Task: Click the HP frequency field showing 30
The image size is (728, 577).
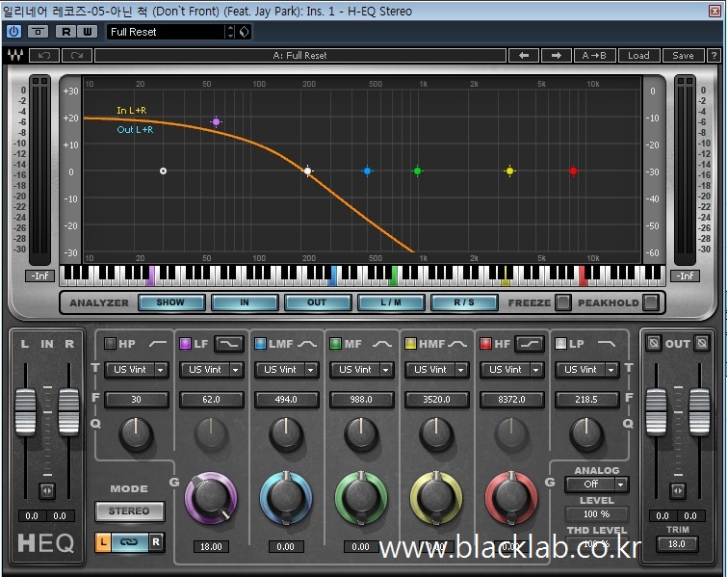Action: pyautogui.click(x=136, y=400)
